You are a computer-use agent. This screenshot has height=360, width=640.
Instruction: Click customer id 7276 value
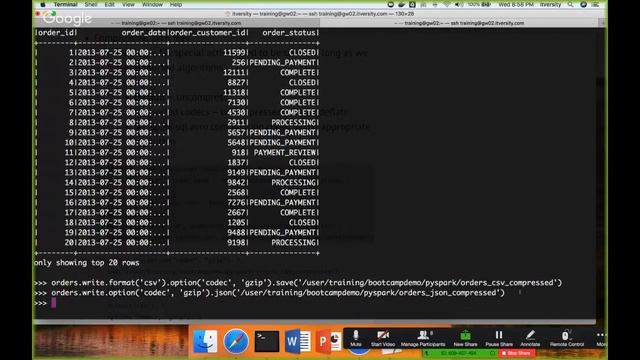click(x=236, y=202)
